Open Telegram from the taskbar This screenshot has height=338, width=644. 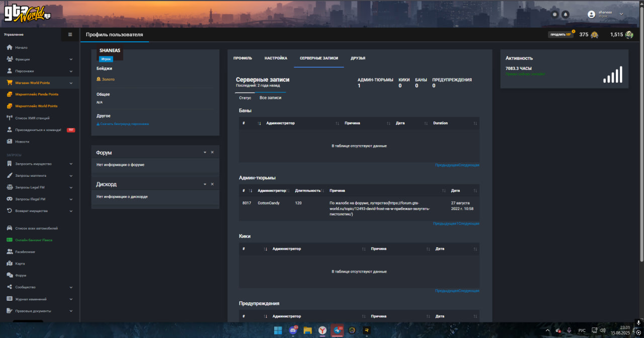click(338, 330)
